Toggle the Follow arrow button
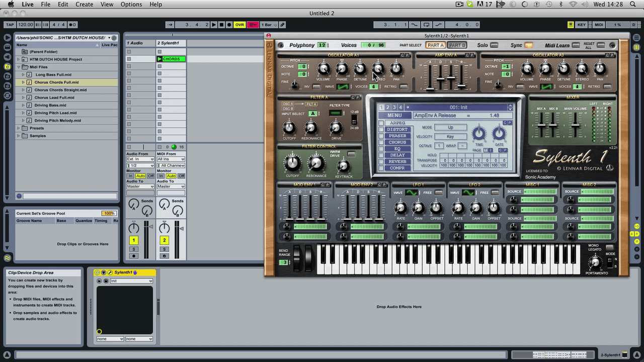The height and width of the screenshot is (362, 644). [170, 25]
